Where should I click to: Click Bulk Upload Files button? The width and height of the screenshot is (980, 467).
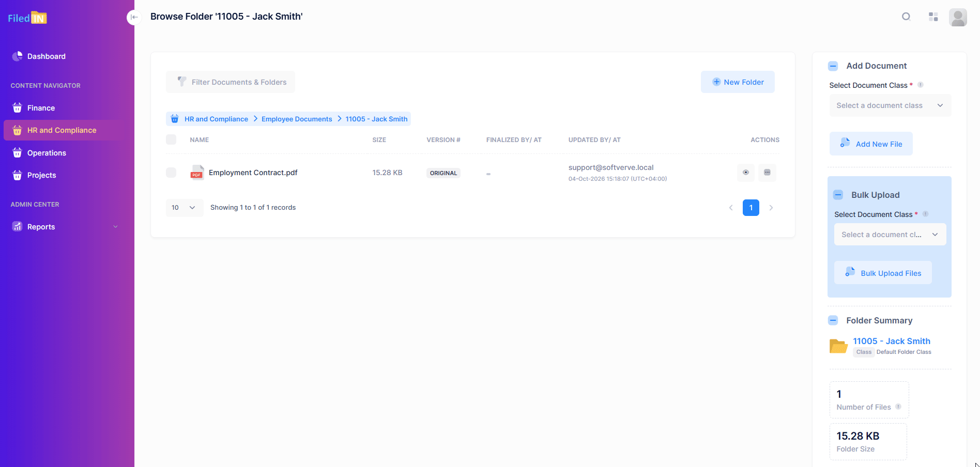(x=883, y=273)
